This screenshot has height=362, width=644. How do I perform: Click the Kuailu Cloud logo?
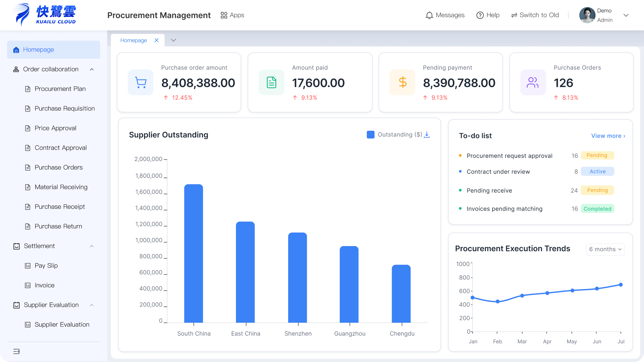44,15
